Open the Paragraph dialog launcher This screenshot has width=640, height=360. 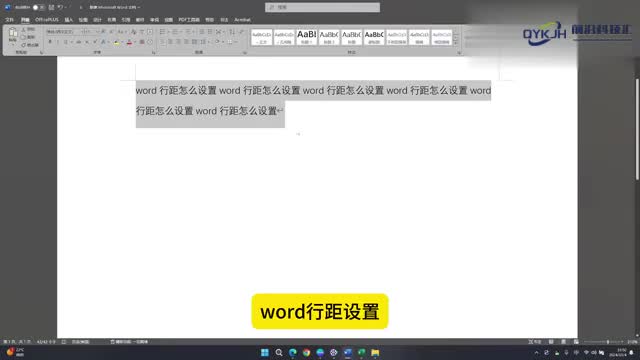(x=245, y=53)
